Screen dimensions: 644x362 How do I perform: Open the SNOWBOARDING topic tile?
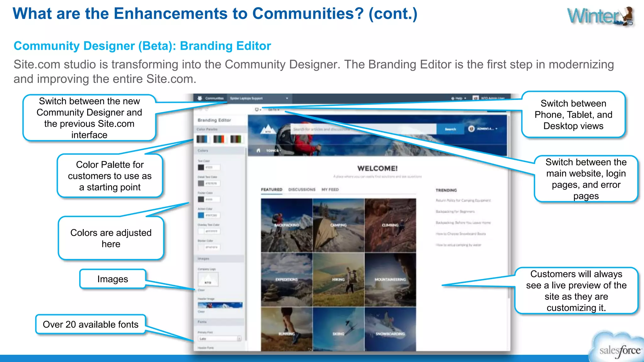pos(390,329)
